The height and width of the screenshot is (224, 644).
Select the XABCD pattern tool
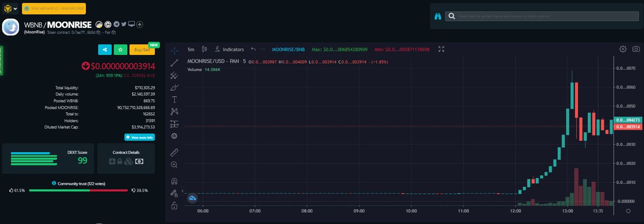(x=174, y=111)
